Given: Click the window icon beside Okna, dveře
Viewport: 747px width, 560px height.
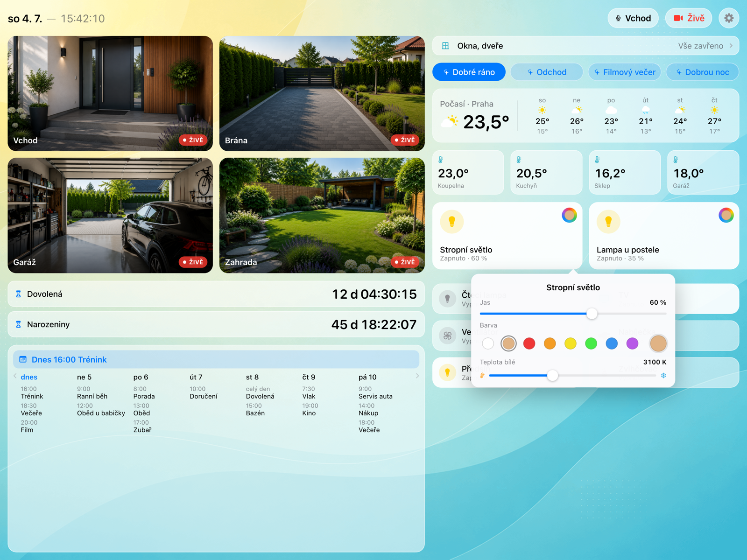Looking at the screenshot, I should 445,46.
